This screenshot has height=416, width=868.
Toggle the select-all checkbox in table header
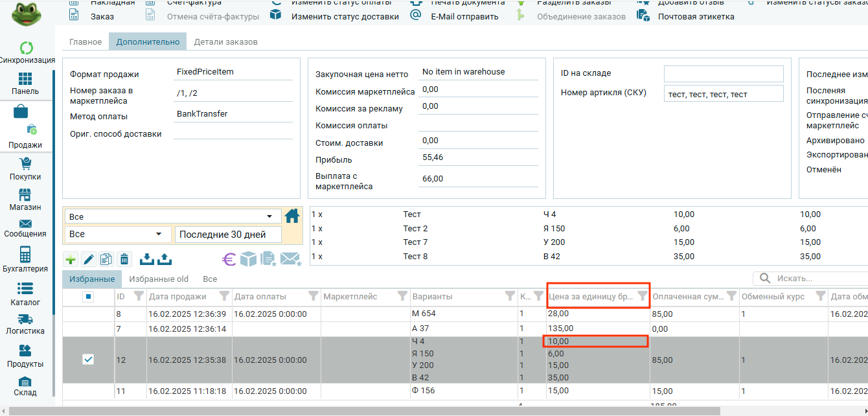(x=89, y=297)
